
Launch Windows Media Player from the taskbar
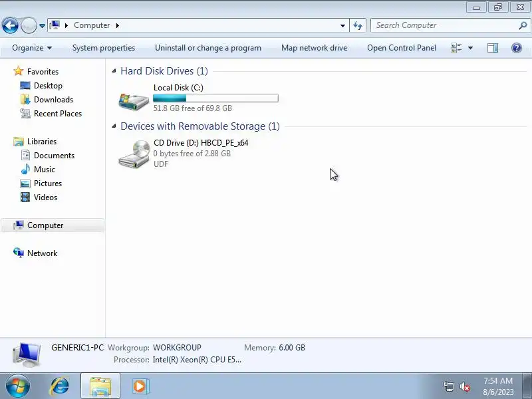tap(140, 386)
